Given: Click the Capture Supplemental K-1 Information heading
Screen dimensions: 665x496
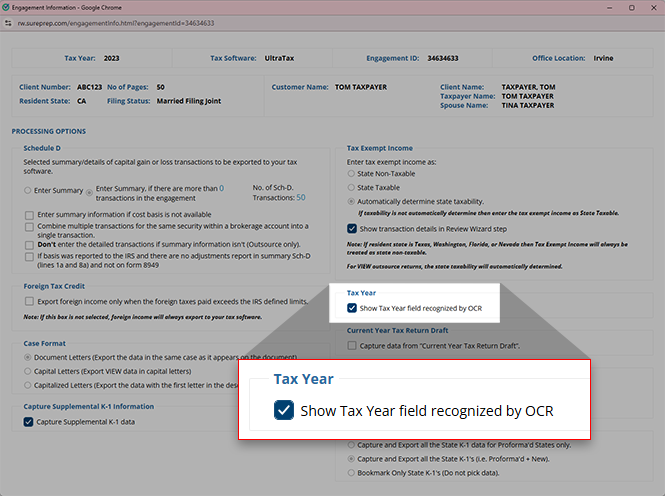Looking at the screenshot, I should coord(89,406).
